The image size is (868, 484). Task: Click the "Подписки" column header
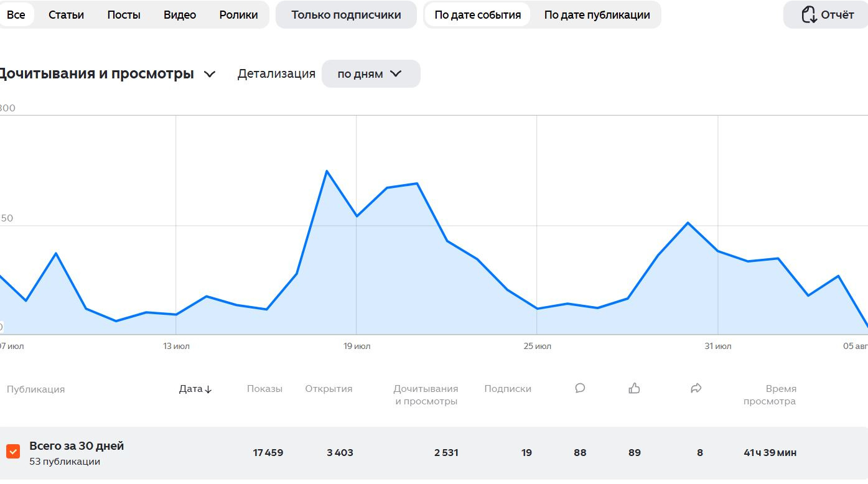tap(508, 389)
